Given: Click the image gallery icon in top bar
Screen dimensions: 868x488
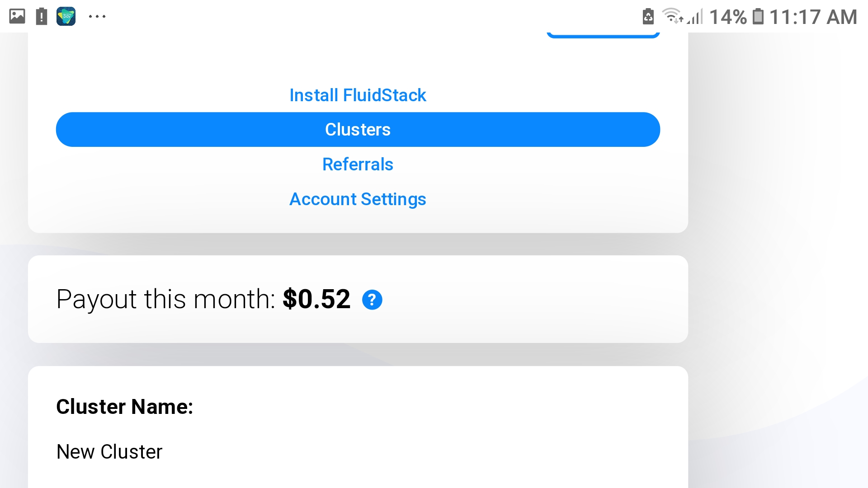Looking at the screenshot, I should [17, 16].
